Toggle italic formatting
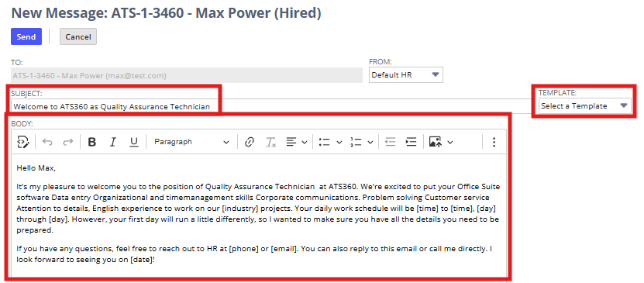The image size is (644, 283). (x=113, y=142)
